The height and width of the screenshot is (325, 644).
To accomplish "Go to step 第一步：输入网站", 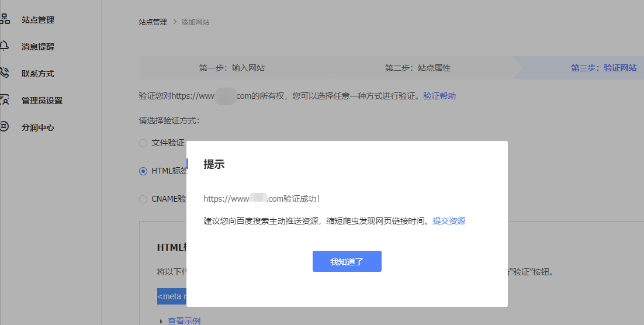I will pyautogui.click(x=231, y=68).
